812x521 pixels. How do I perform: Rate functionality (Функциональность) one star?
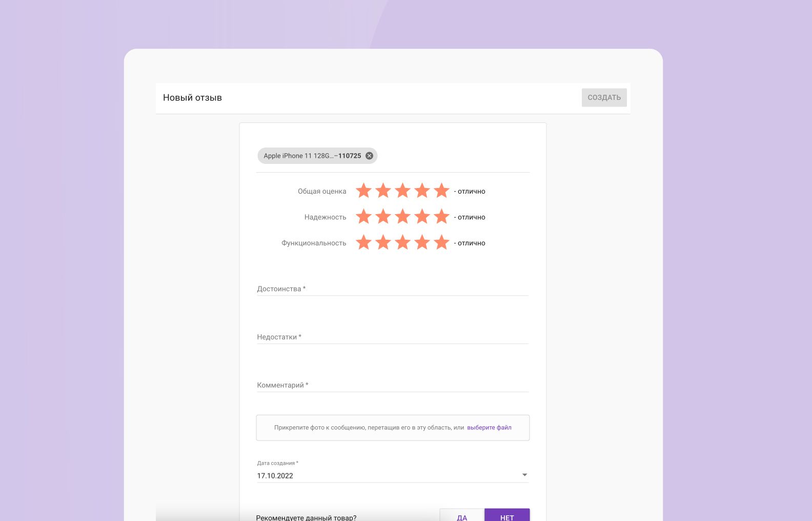pyautogui.click(x=363, y=242)
